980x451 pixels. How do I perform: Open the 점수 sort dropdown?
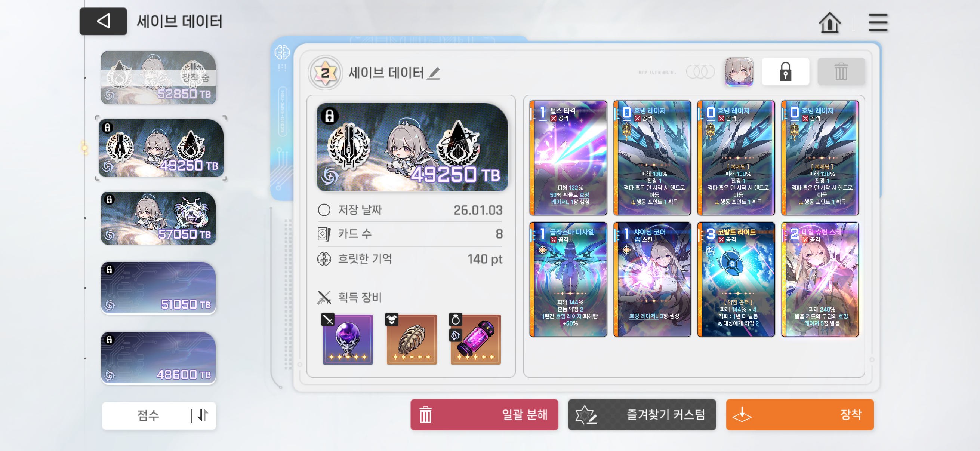(x=148, y=415)
